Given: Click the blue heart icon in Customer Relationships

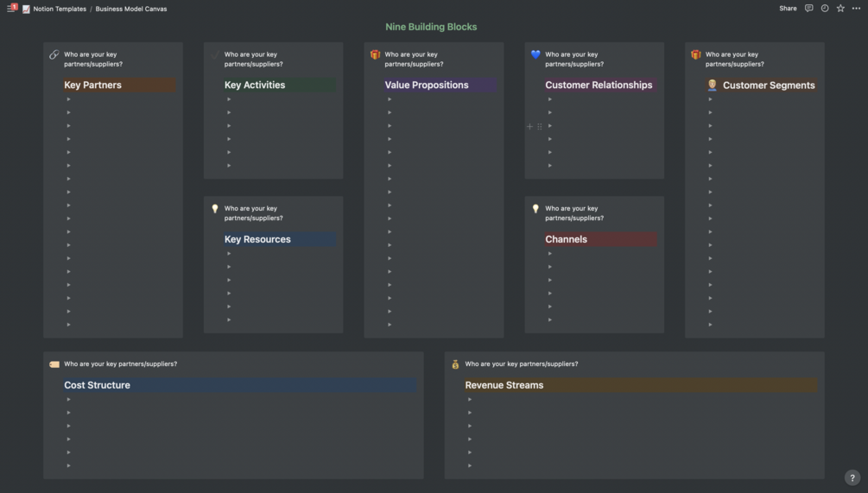Looking at the screenshot, I should [x=535, y=54].
